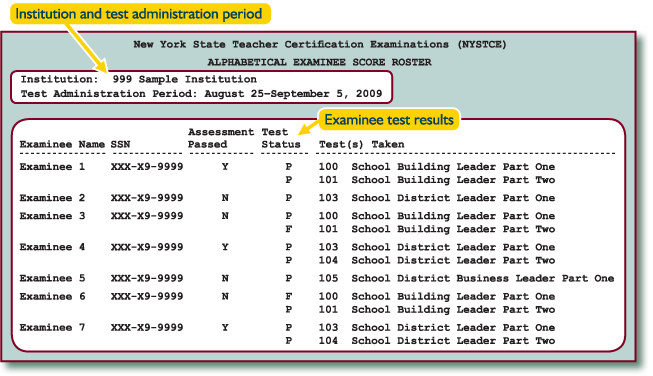Select the NYSTCE title line
Viewport: 653px width, 376px height.
coord(320,45)
